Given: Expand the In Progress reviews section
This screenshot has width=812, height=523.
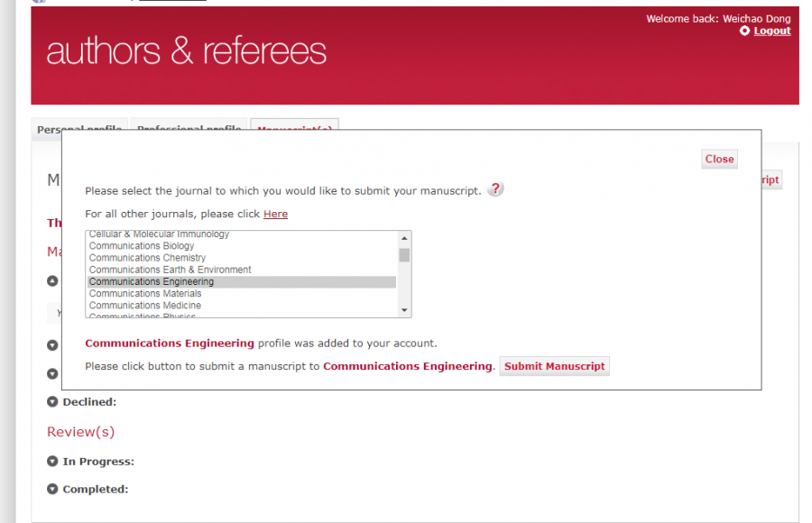Looking at the screenshot, I should (x=52, y=461).
